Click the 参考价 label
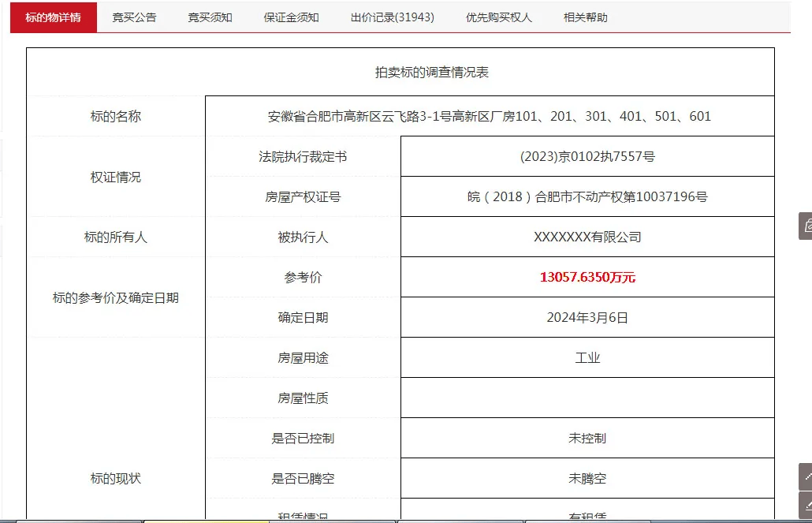 click(303, 278)
